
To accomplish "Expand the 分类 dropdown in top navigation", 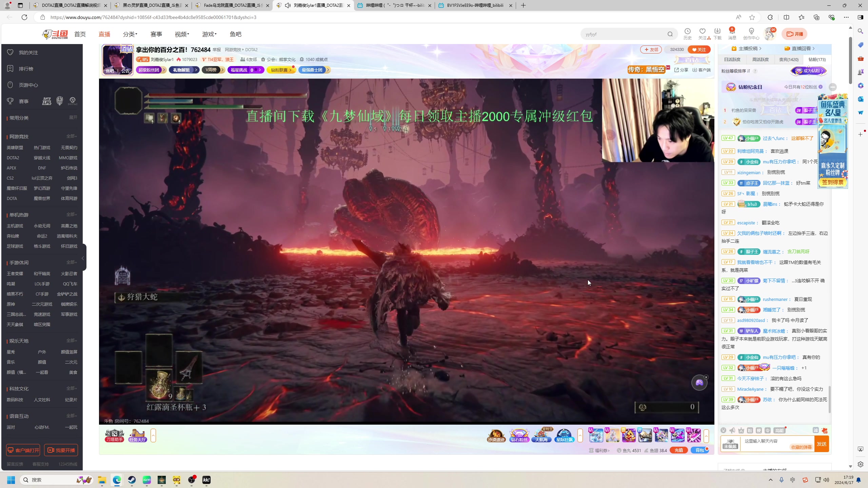I will [x=130, y=34].
